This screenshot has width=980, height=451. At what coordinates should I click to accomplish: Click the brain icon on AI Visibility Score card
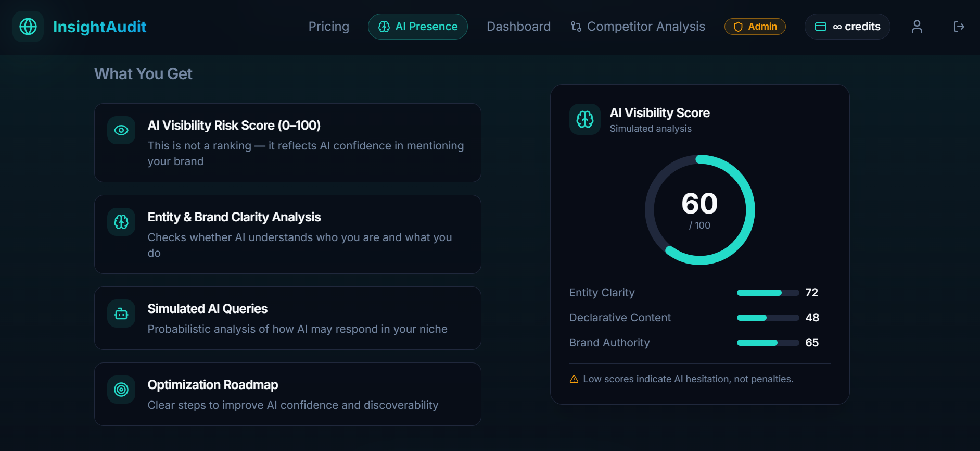coord(584,119)
